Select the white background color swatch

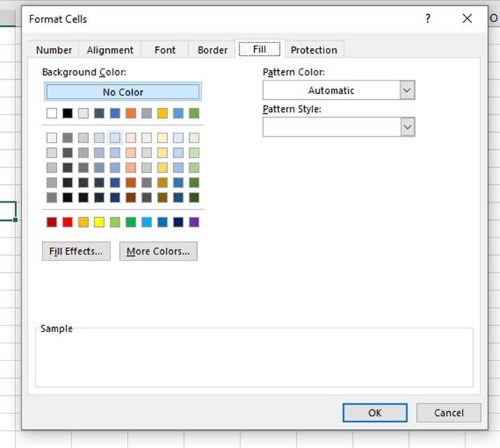(52, 113)
